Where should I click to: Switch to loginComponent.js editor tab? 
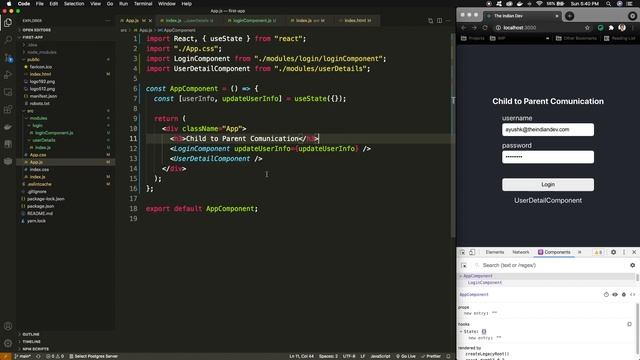[252, 20]
